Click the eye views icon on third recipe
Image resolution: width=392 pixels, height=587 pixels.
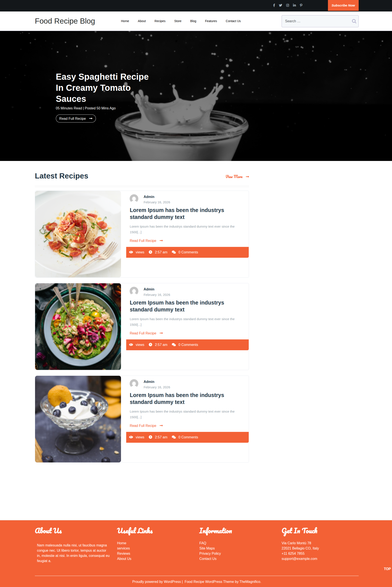(131, 437)
